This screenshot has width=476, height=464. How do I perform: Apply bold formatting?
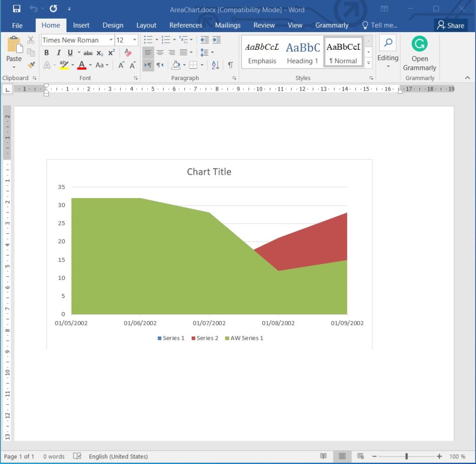point(46,53)
